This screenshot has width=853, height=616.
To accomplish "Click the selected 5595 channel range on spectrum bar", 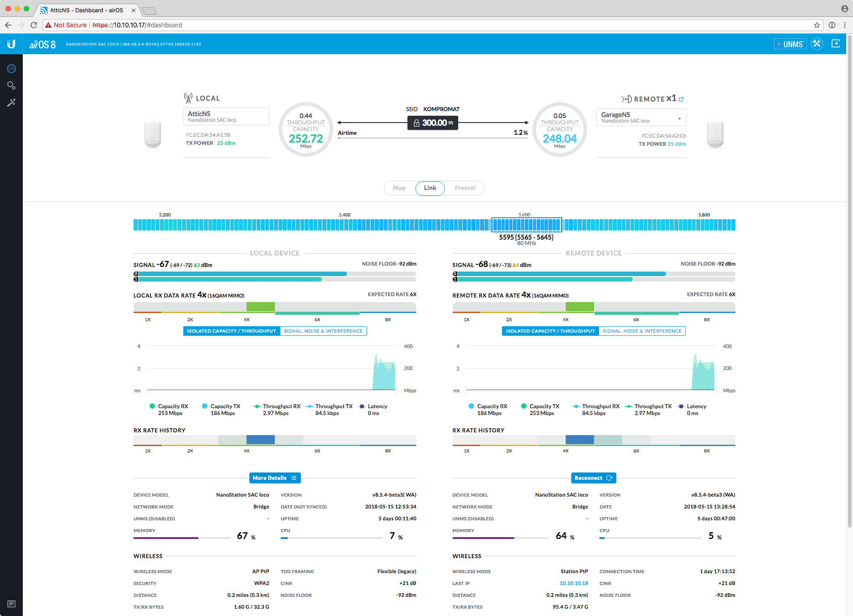I will point(526,225).
